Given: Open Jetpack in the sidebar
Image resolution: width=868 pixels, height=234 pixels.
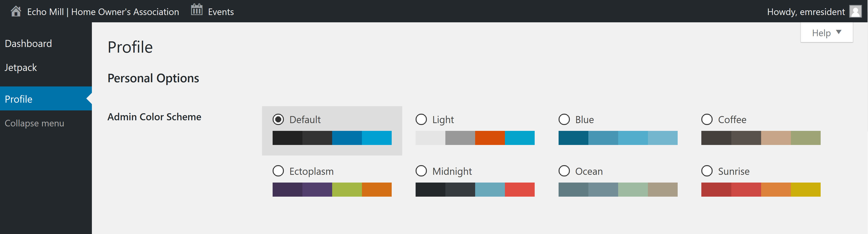Looking at the screenshot, I should click(x=21, y=67).
